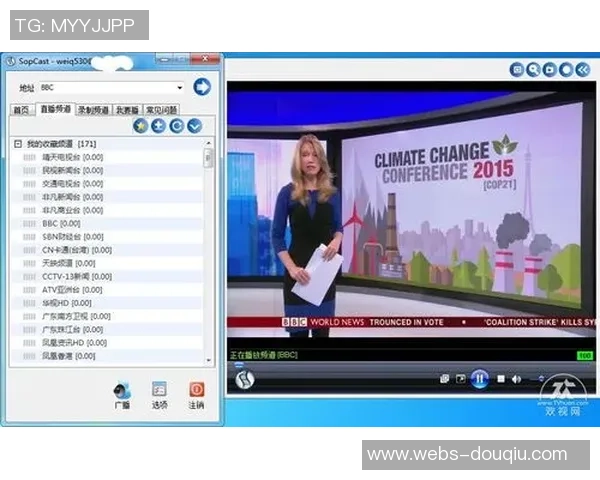
Task: Open the address dropdown showing BBC
Action: click(179, 88)
